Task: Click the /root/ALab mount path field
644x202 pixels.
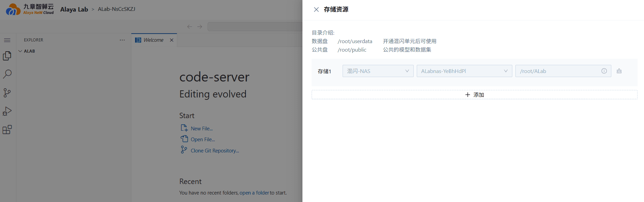Action: pyautogui.click(x=563, y=71)
